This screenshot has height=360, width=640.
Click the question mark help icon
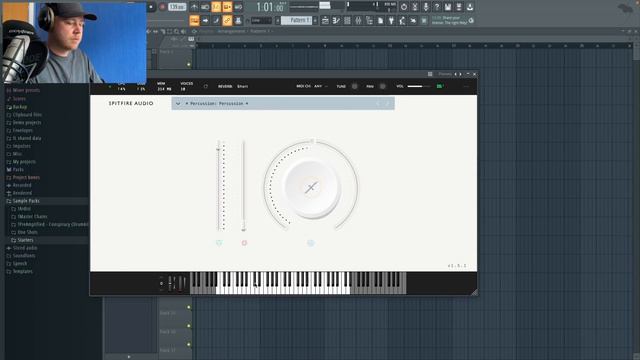[437, 7]
